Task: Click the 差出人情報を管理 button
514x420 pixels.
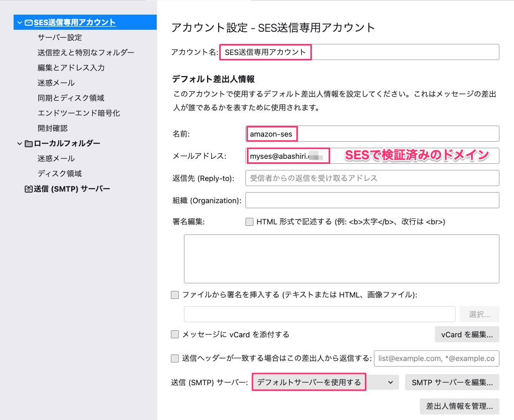Action: click(459, 406)
